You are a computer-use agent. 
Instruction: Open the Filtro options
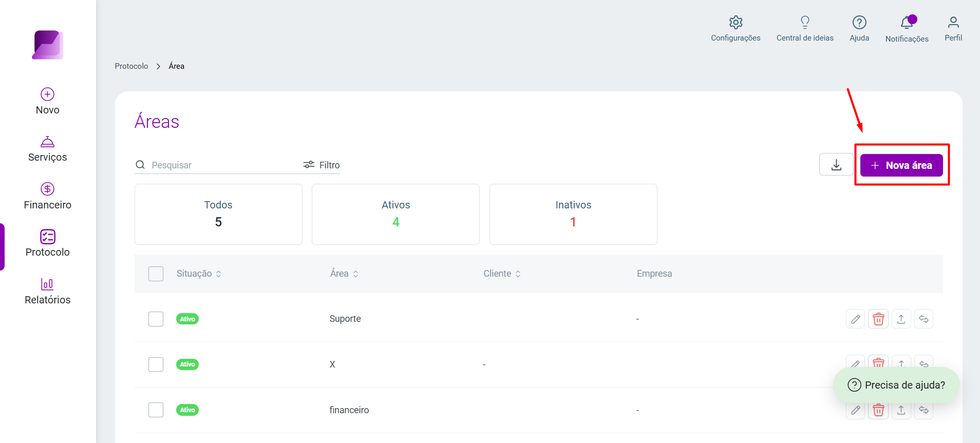click(322, 165)
